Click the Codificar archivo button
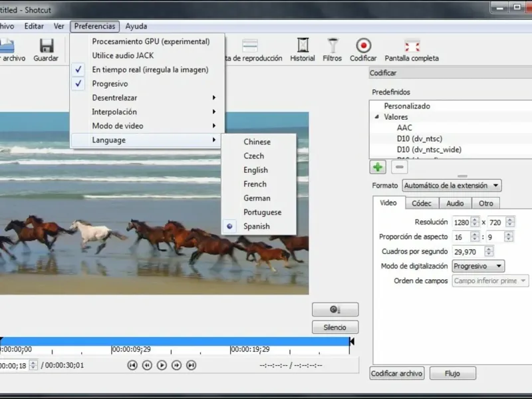532x399 pixels. [397, 373]
